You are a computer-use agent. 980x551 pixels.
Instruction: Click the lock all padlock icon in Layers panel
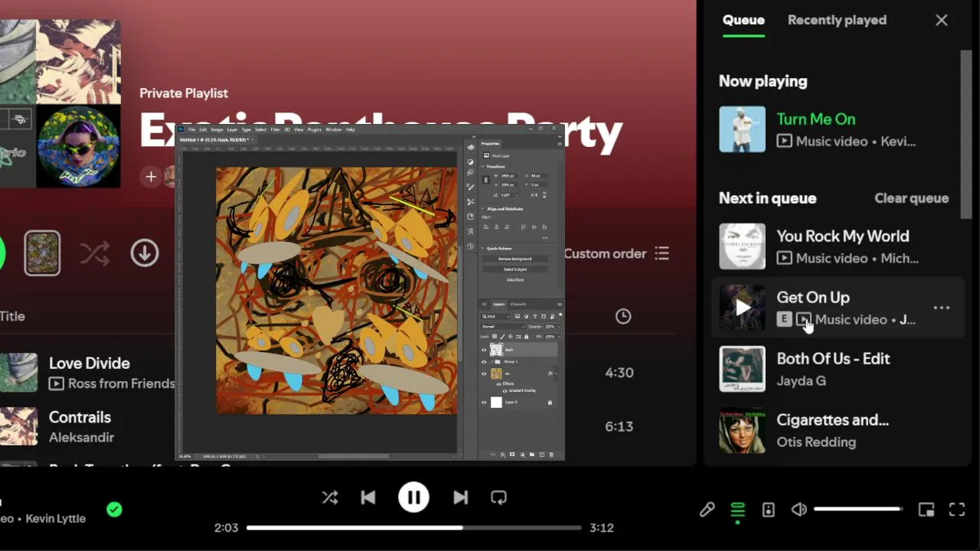527,337
